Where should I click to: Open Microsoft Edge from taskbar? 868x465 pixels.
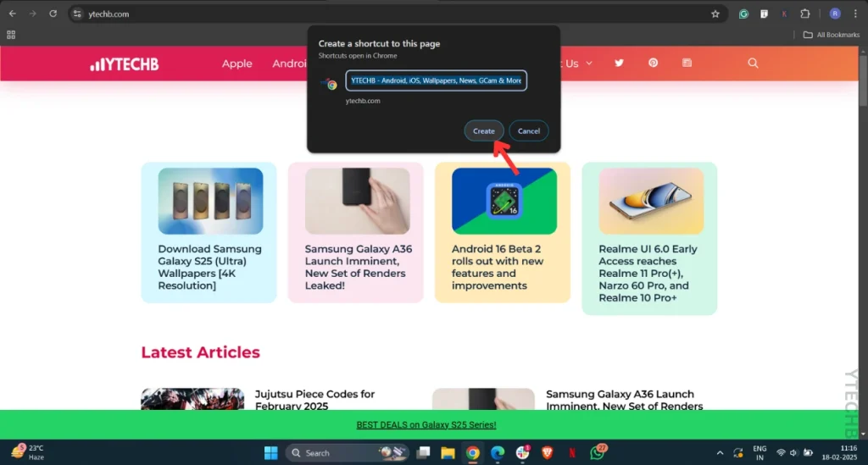point(498,453)
